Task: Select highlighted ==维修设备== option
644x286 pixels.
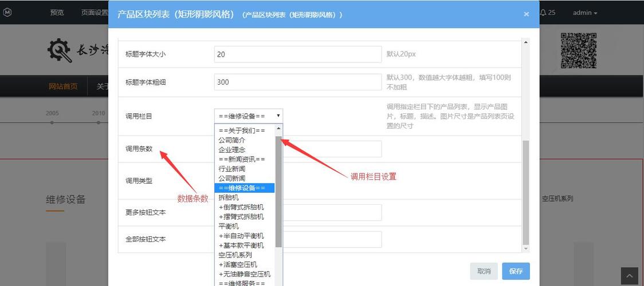Action: [245, 188]
